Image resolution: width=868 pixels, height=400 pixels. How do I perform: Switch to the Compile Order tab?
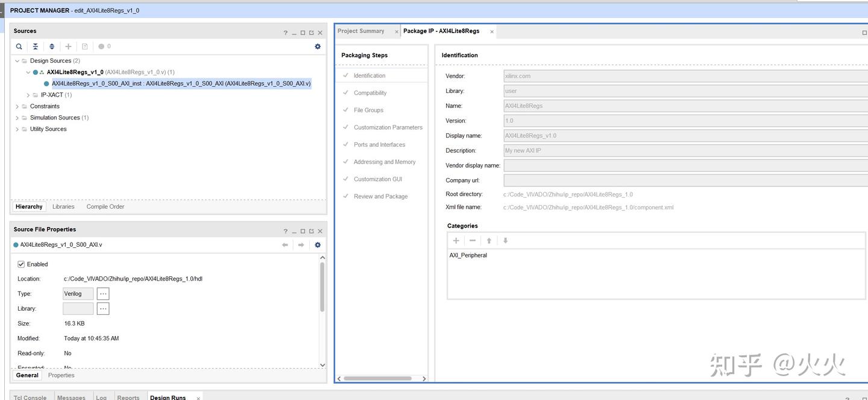coord(105,207)
